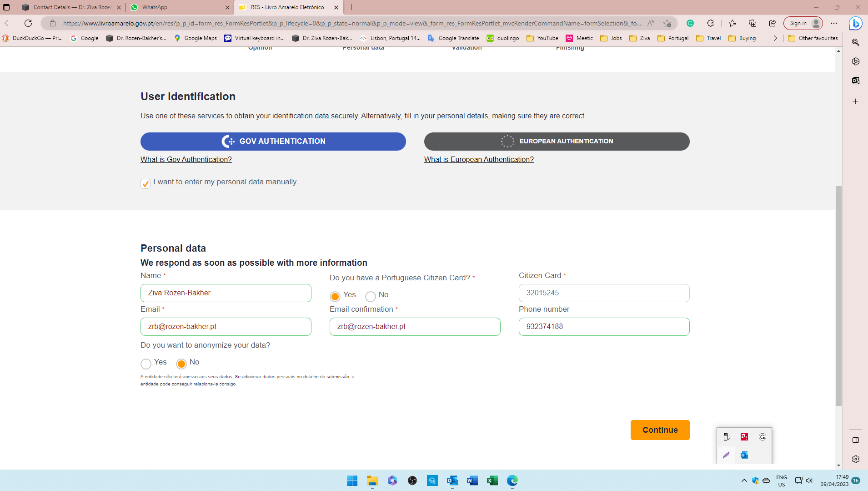The height and width of the screenshot is (491, 868).
Task: Open the YouTube bookmarks folder
Action: pyautogui.click(x=542, y=38)
